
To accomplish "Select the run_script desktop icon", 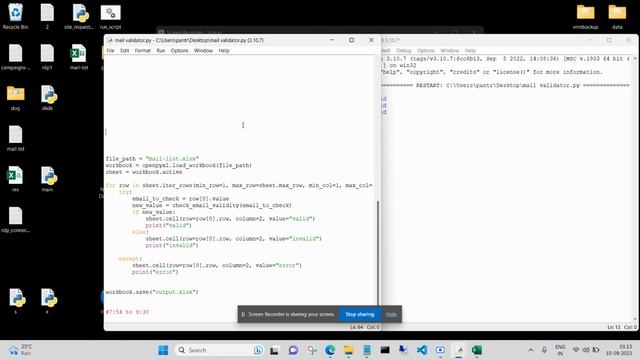I will pyautogui.click(x=110, y=16).
